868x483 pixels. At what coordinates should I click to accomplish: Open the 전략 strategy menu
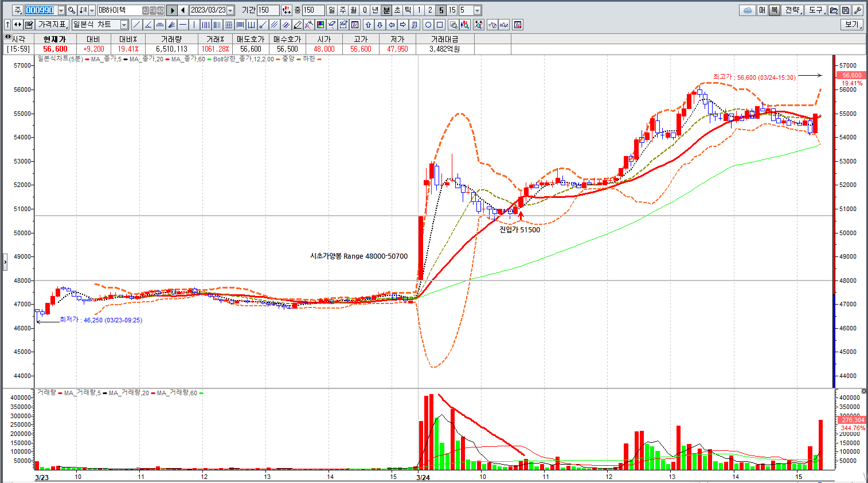(x=793, y=10)
